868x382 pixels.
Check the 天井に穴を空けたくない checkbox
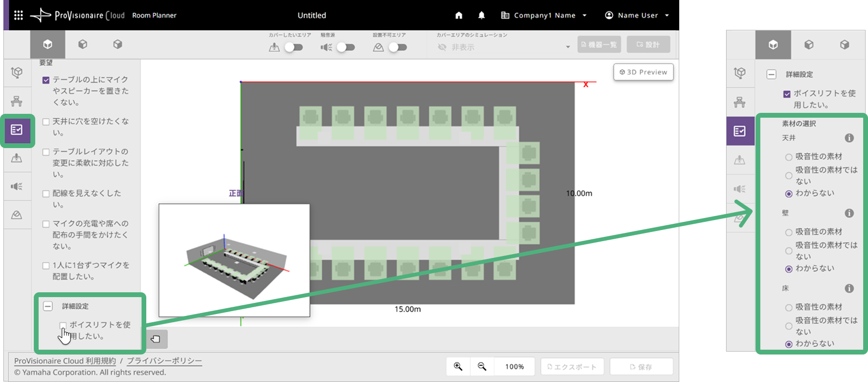(46, 122)
